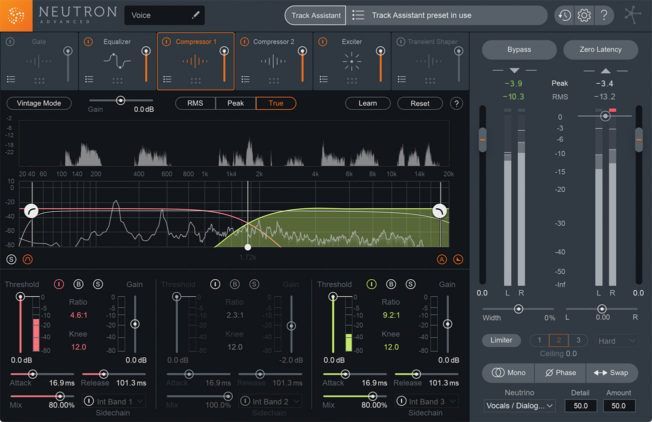652x422 pixels.
Task: Click band 1 Mix slider knob
Action: (x=60, y=396)
